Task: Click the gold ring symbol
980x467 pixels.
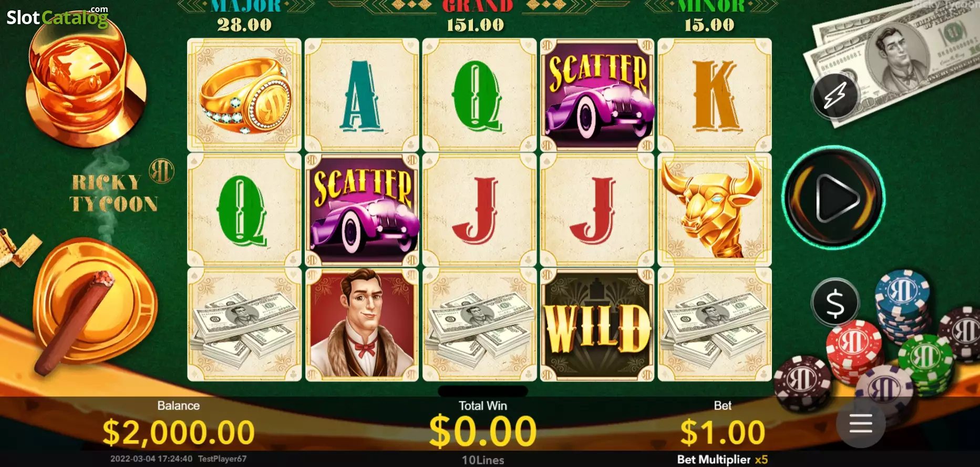Action: point(244,95)
